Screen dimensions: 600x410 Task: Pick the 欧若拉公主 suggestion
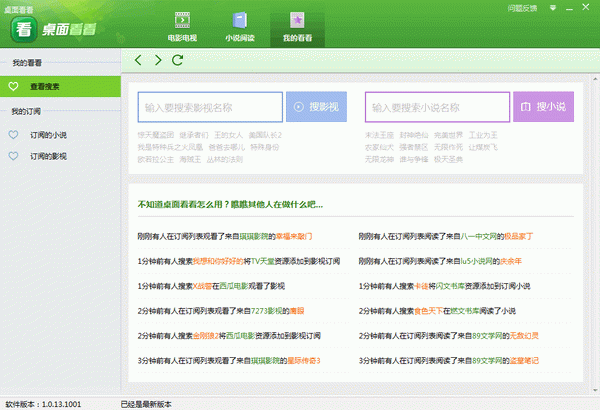coord(156,159)
